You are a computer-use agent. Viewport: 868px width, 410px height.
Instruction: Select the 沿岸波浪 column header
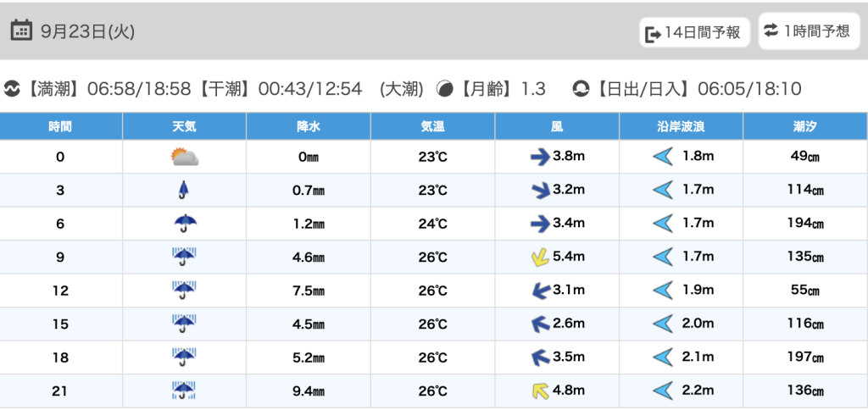click(x=681, y=127)
